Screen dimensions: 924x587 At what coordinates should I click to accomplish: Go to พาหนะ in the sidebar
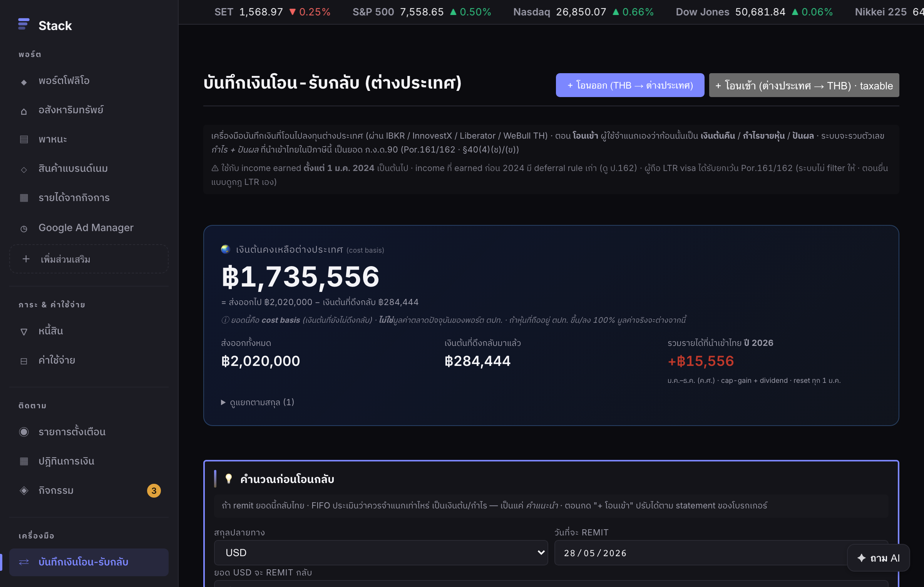point(89,139)
